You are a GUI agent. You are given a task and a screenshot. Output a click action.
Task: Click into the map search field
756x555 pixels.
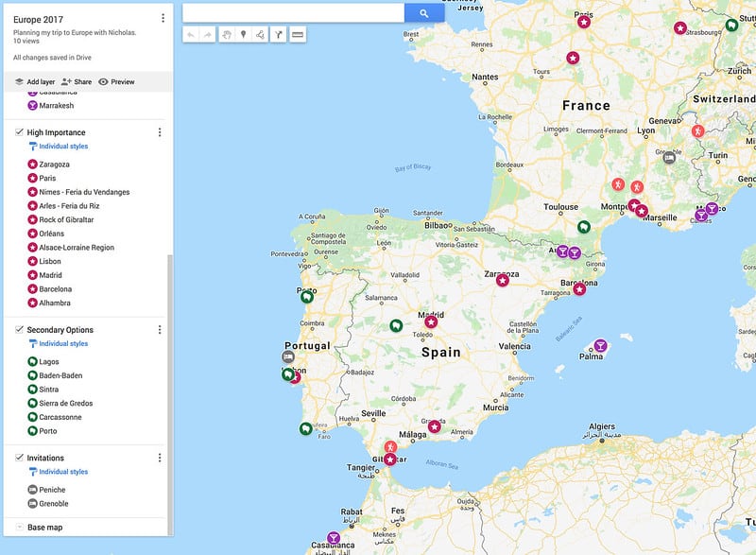pyautogui.click(x=293, y=13)
